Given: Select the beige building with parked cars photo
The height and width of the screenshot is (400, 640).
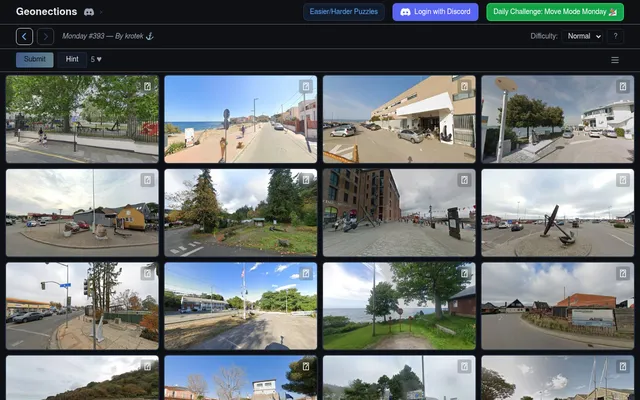Looking at the screenshot, I should click(x=399, y=119).
